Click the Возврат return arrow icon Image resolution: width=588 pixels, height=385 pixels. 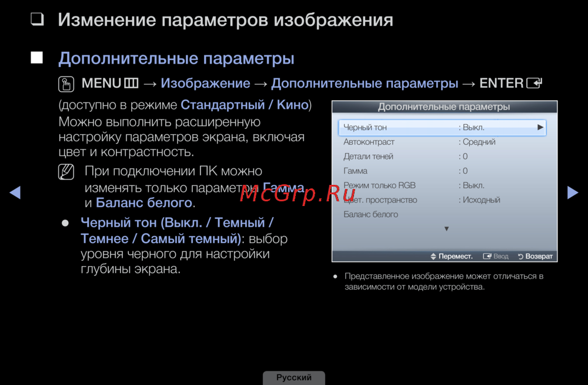tap(520, 257)
